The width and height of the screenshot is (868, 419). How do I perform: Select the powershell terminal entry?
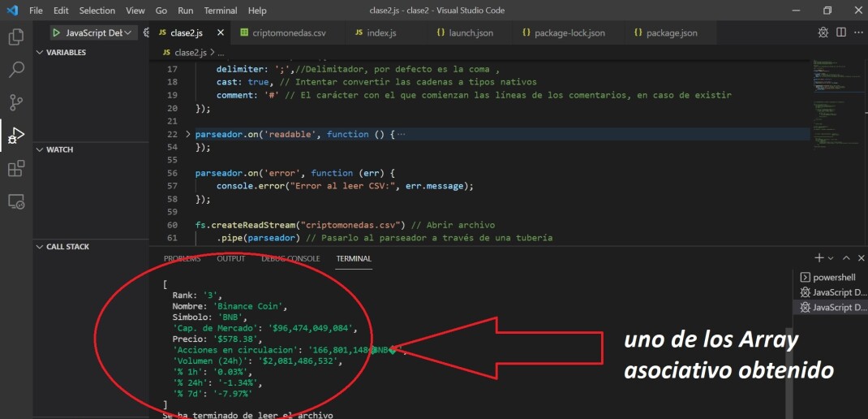pos(831,278)
